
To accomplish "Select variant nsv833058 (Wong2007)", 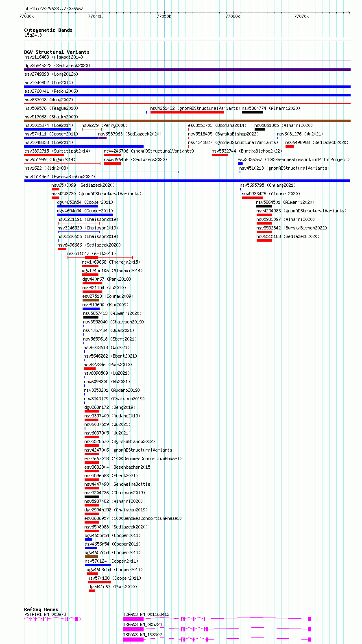I will pos(48,100).
